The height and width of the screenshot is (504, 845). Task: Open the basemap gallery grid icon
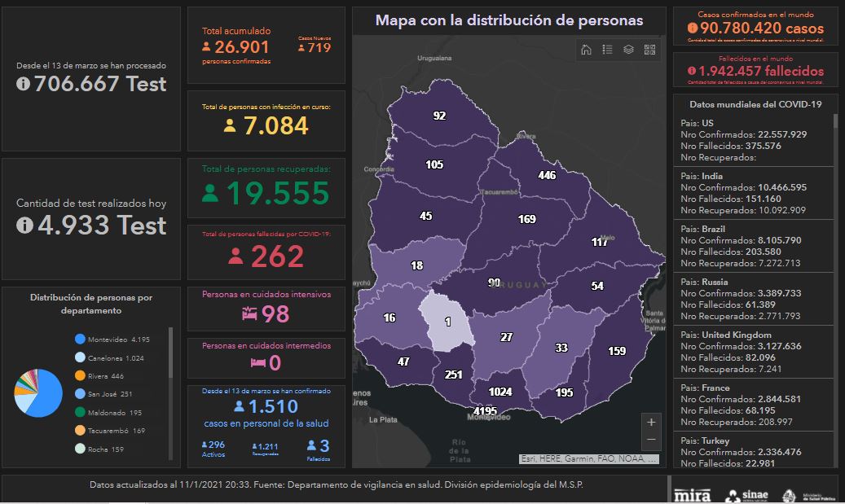(649, 50)
